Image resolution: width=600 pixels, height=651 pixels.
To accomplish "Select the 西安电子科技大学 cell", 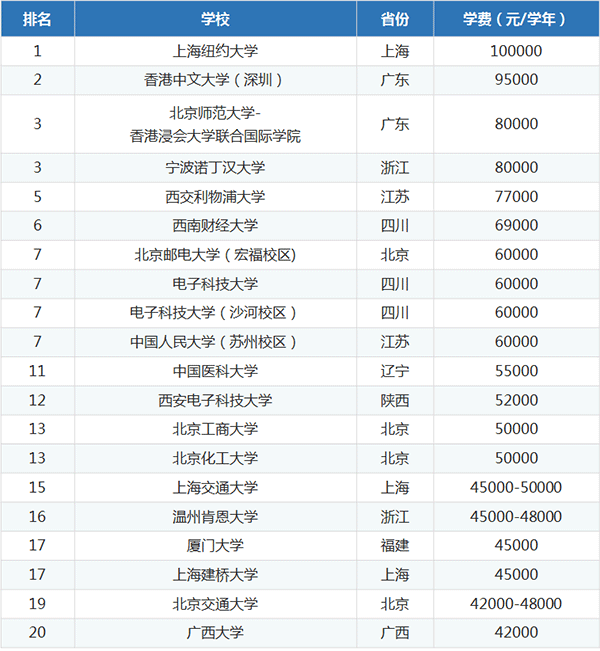I will [x=215, y=400].
